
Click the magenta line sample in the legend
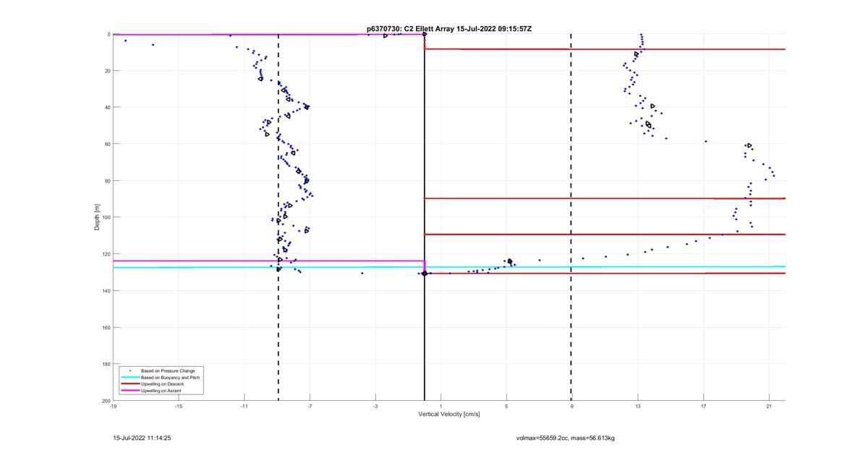(129, 390)
